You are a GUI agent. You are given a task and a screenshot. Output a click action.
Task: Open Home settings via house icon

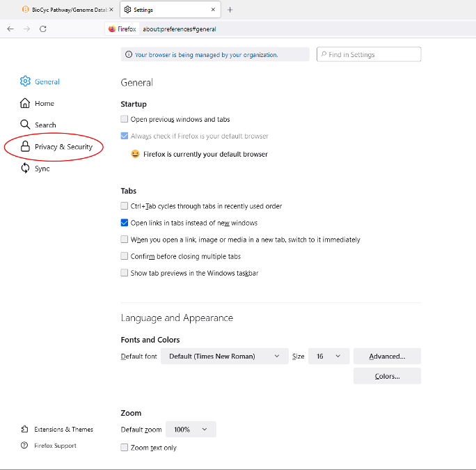(25, 103)
